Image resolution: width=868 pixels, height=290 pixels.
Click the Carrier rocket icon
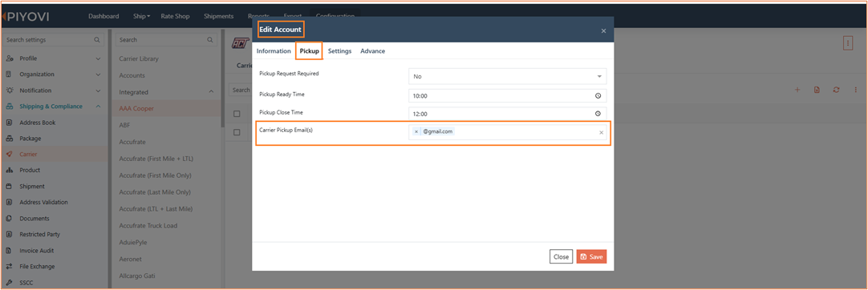click(10, 155)
